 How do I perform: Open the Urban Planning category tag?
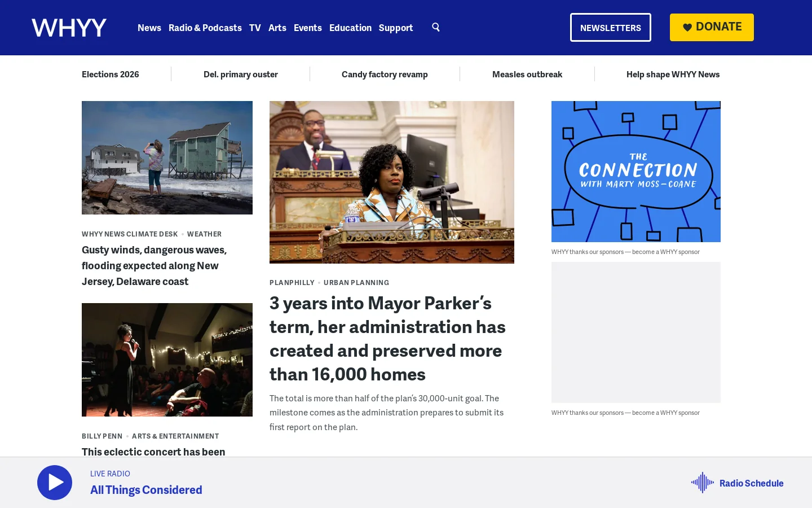tap(356, 283)
